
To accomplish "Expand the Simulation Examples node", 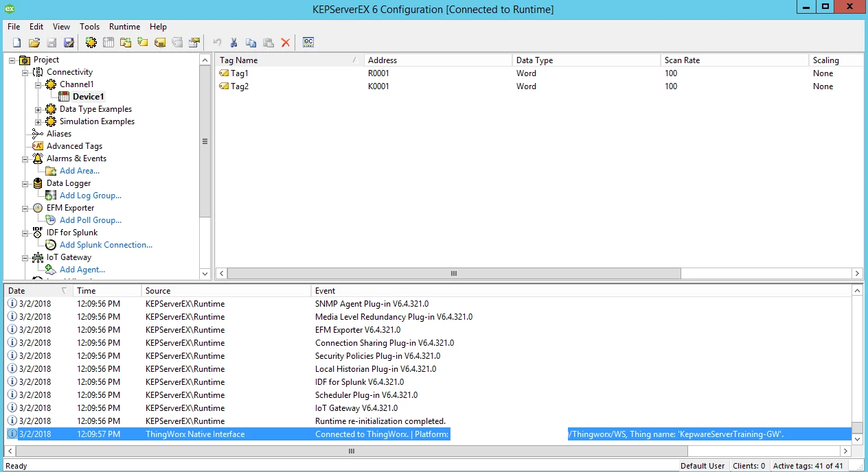I will click(x=38, y=121).
